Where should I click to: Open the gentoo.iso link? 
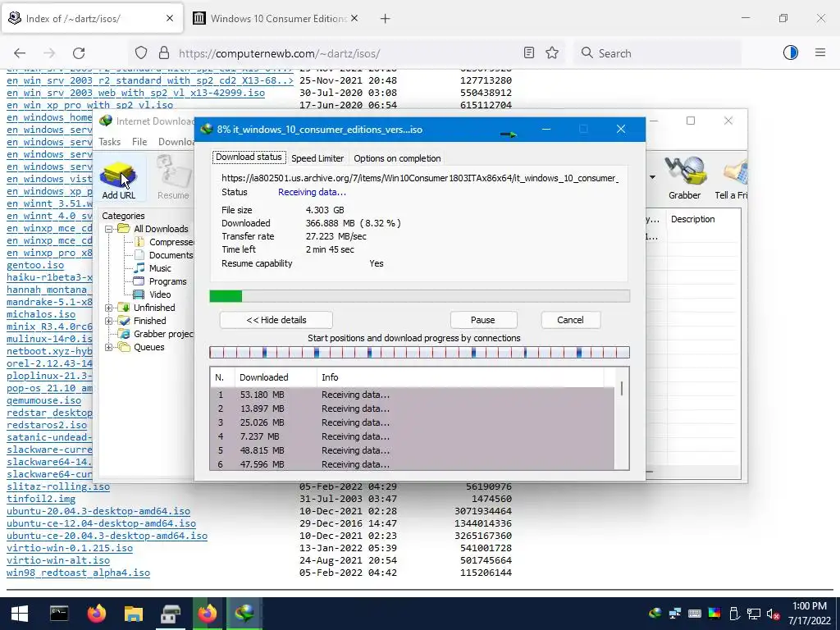(x=35, y=265)
